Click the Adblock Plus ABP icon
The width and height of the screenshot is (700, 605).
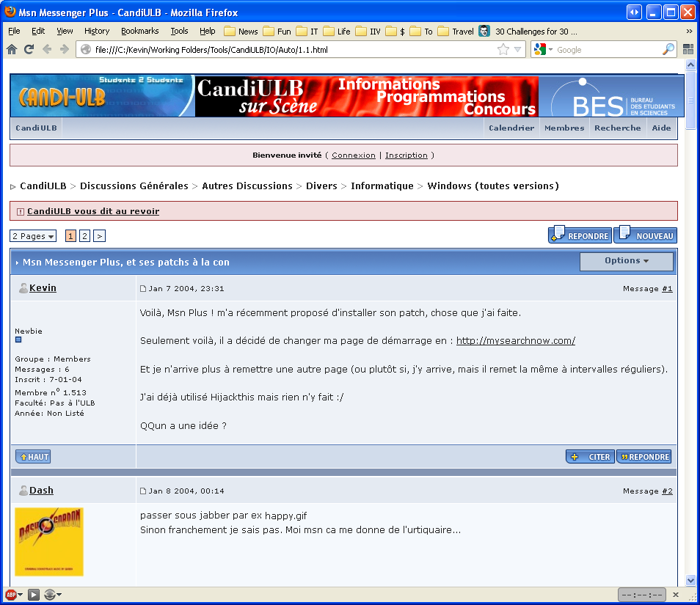(11, 595)
